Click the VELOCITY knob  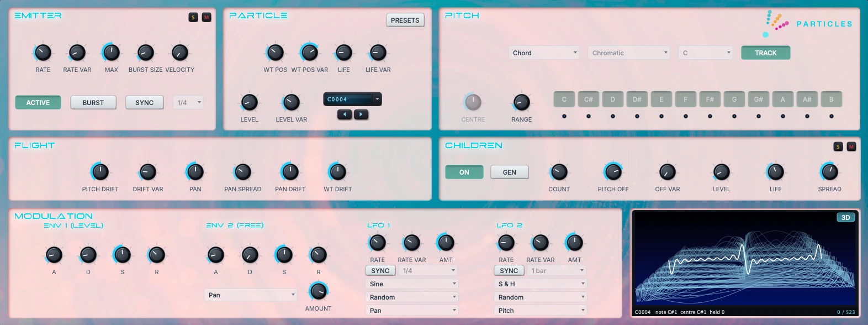(x=180, y=53)
